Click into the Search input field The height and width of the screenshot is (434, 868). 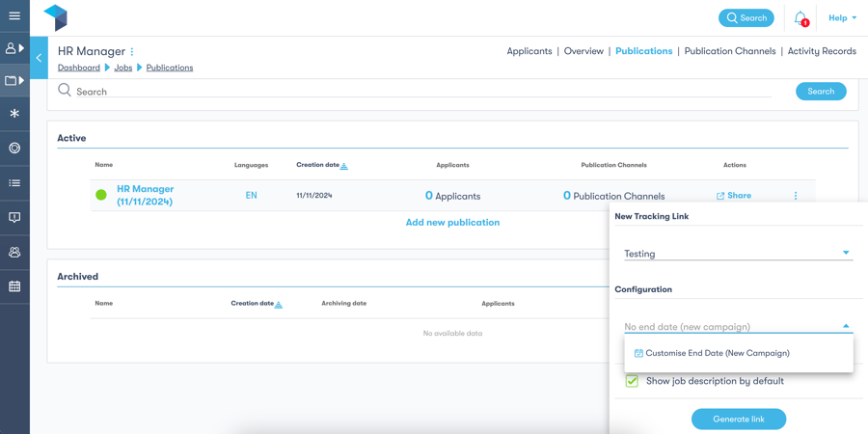[x=423, y=92]
